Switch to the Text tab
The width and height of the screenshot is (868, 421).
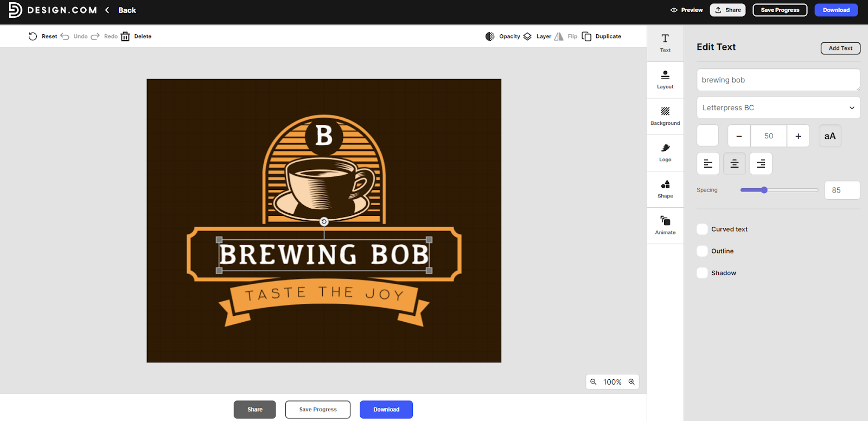665,43
